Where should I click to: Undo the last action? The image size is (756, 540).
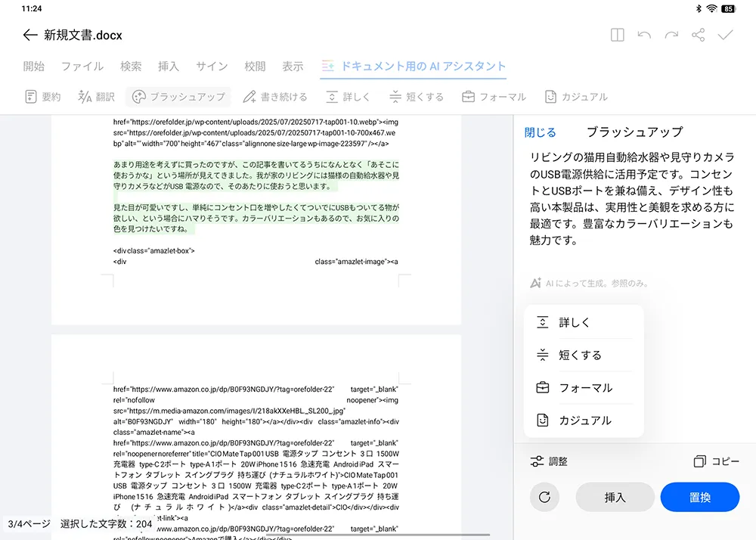click(x=644, y=35)
